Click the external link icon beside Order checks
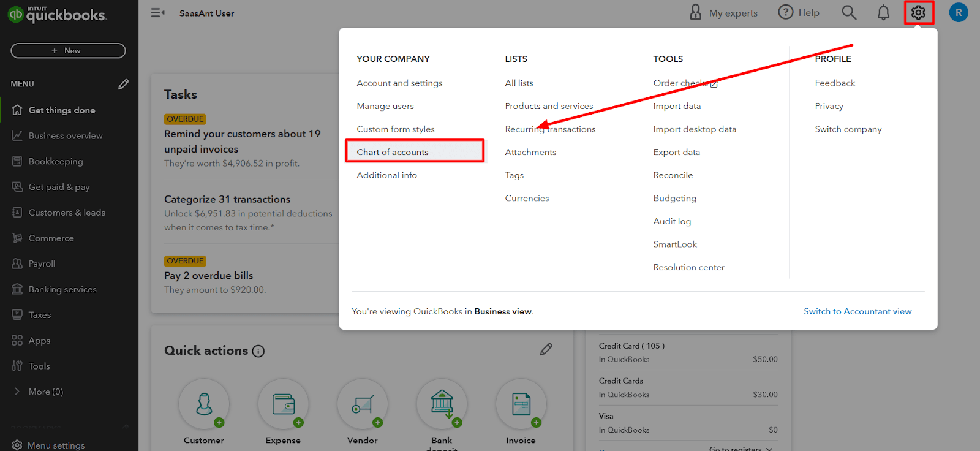Screen dimensions: 980x451 [x=714, y=84]
